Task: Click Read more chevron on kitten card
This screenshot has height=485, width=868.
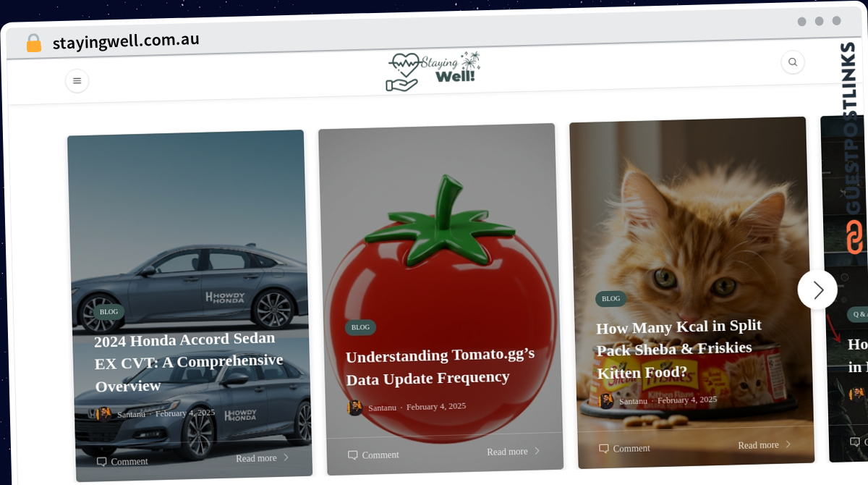Action: pyautogui.click(x=788, y=444)
